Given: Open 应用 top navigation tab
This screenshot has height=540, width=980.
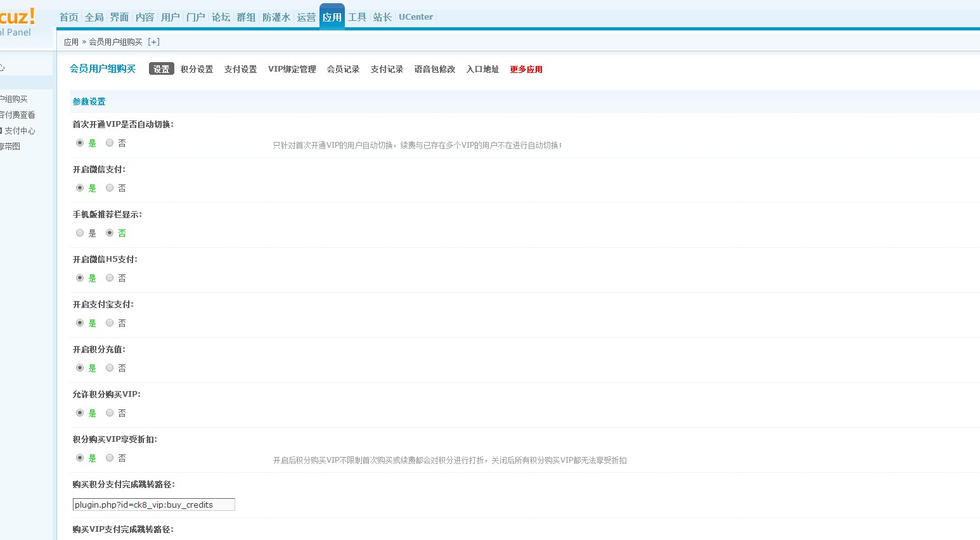Looking at the screenshot, I should click(x=332, y=17).
